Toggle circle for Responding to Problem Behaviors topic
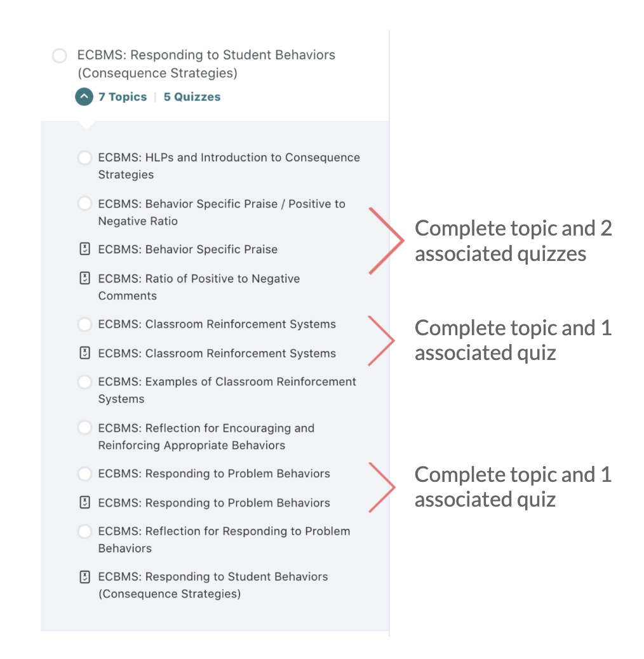Image resolution: width=644 pixels, height=659 pixels. 84,474
